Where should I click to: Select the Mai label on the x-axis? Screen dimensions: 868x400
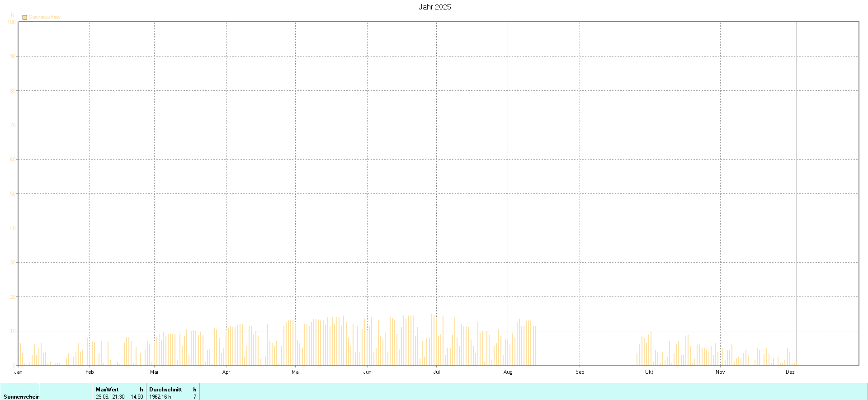point(296,372)
